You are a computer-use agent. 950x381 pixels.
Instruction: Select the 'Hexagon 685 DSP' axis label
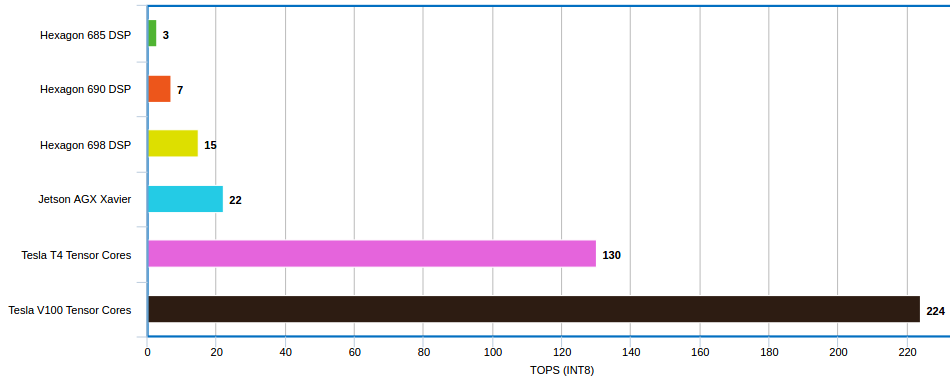[85, 35]
